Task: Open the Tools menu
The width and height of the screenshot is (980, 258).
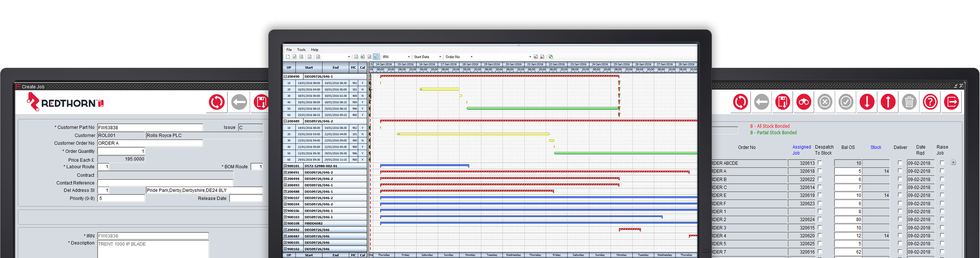Action: pos(301,50)
